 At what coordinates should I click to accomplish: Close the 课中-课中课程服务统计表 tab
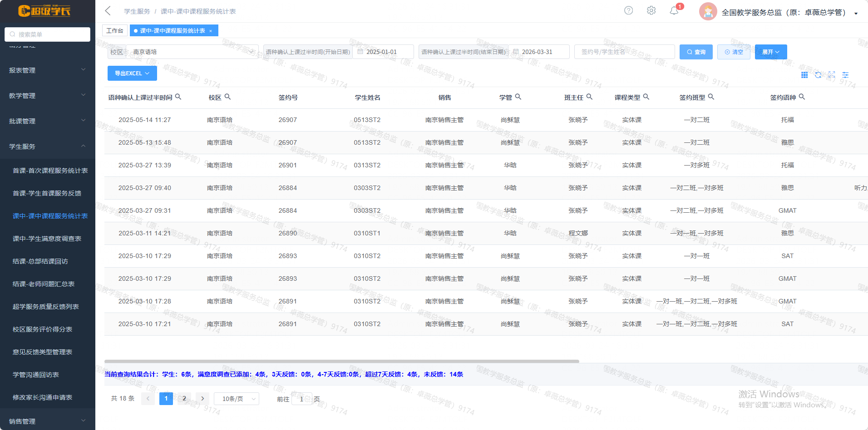211,31
